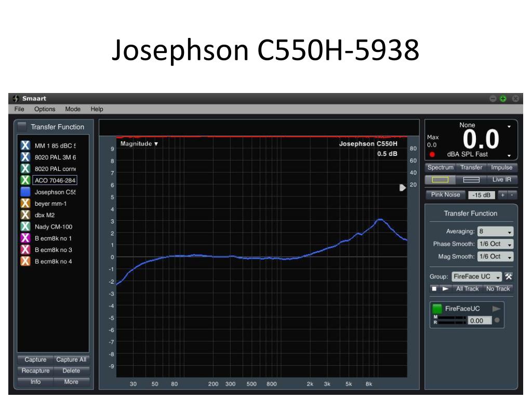Click the green FireFaceUC color indicator
Viewport: 532px width, 399px height.
click(x=437, y=309)
